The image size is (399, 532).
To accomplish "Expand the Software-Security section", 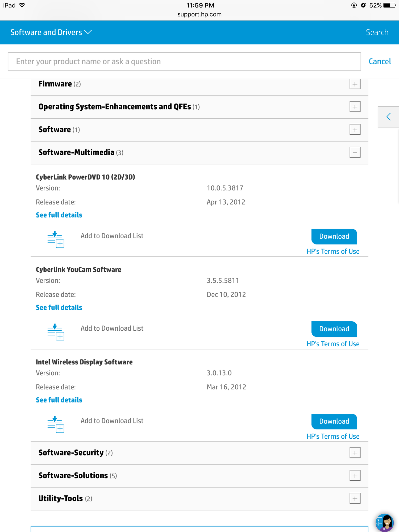I will click(x=355, y=452).
